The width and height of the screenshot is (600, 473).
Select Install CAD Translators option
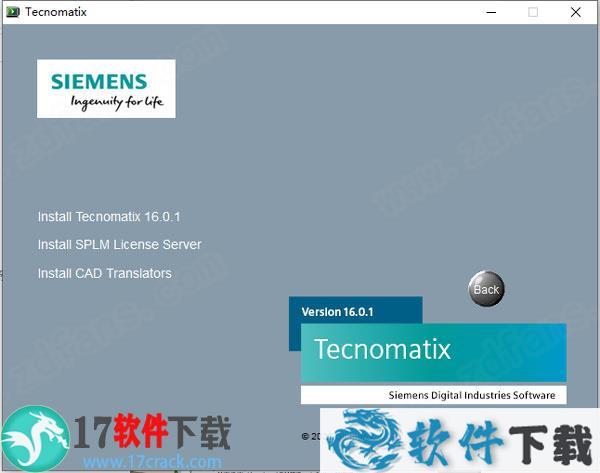[104, 273]
